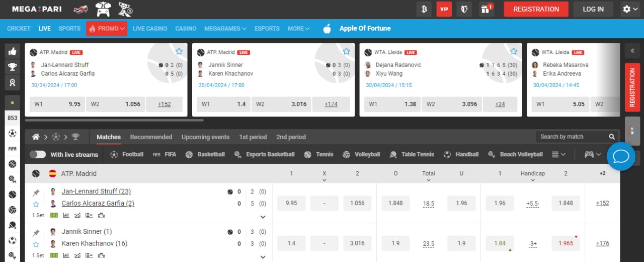This screenshot has height=262, width=644.
Task: Filter by Basketball sport
Action: (x=205, y=155)
